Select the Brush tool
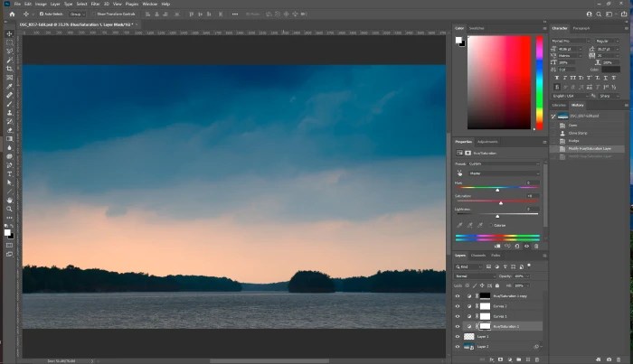This screenshot has height=364, width=633. (x=9, y=103)
